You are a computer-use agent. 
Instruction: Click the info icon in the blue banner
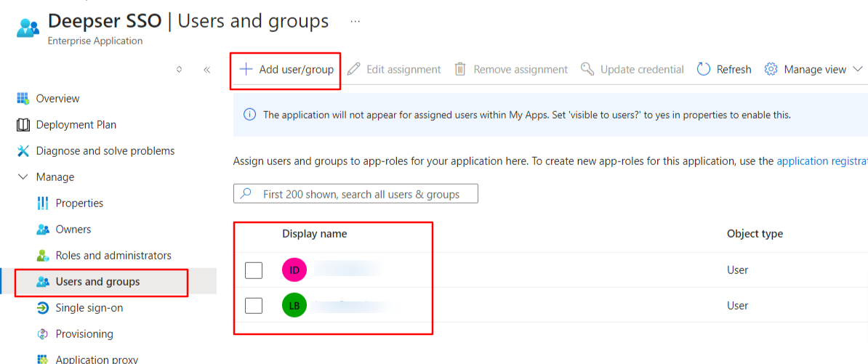(x=249, y=115)
